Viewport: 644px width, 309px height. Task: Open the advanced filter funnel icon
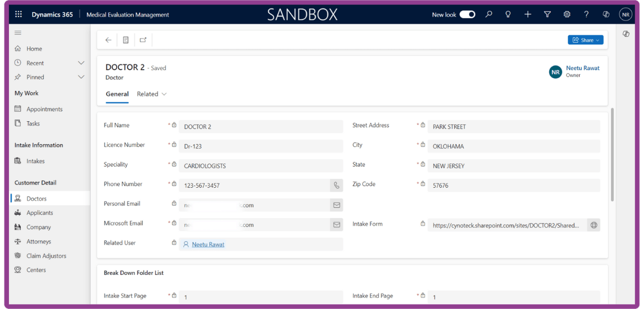(x=547, y=14)
